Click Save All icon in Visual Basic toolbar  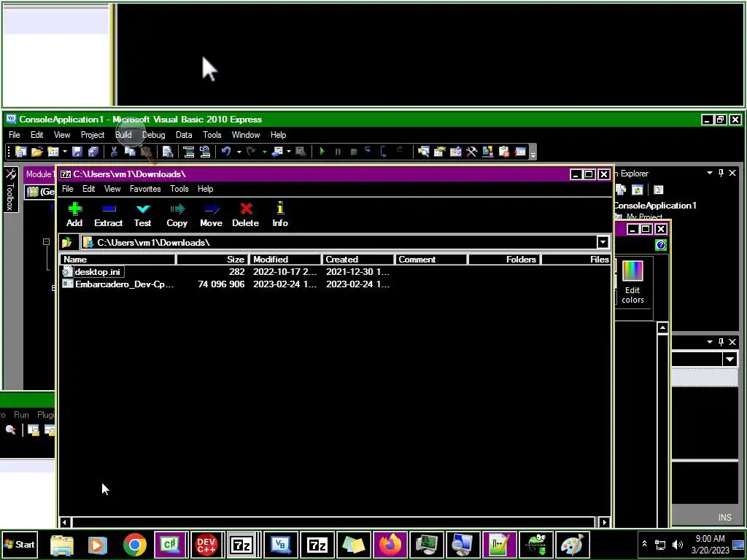[93, 152]
